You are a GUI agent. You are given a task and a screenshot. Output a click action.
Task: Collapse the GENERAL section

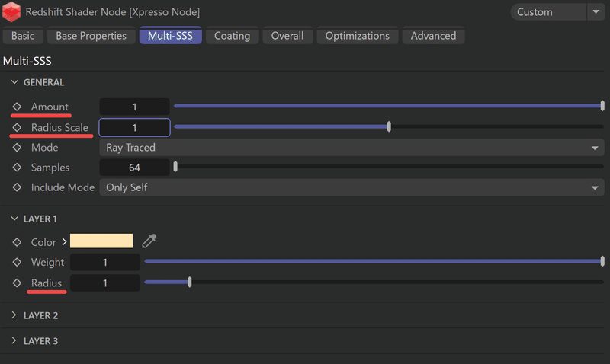[14, 82]
